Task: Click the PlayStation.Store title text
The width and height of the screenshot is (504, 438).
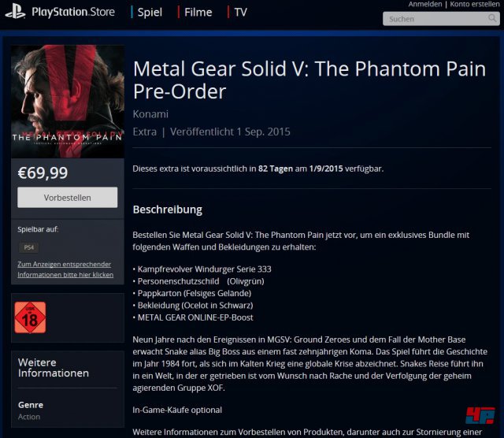Action: (73, 12)
